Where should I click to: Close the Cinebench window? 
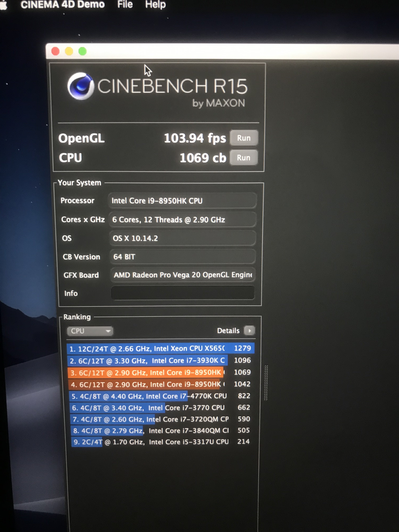[56, 51]
